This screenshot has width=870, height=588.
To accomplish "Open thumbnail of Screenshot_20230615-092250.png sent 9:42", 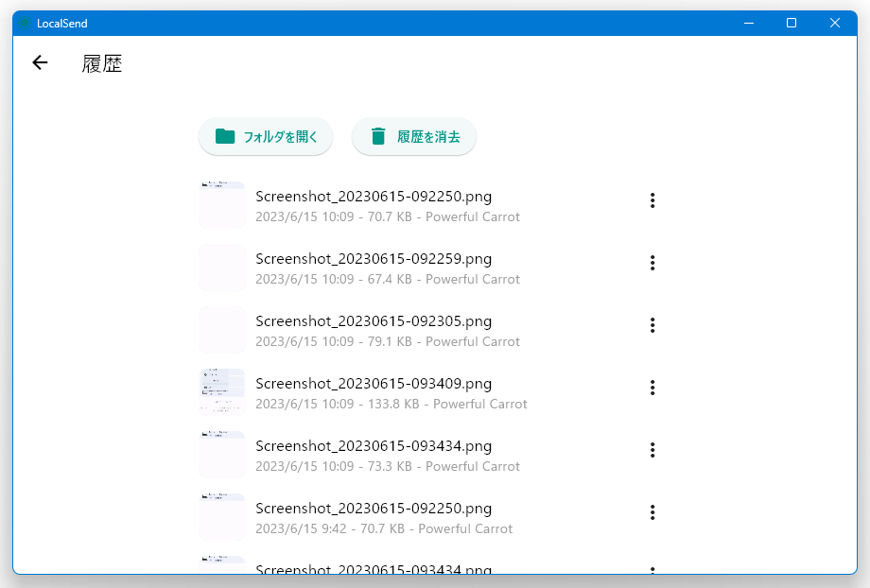I will coord(222,517).
